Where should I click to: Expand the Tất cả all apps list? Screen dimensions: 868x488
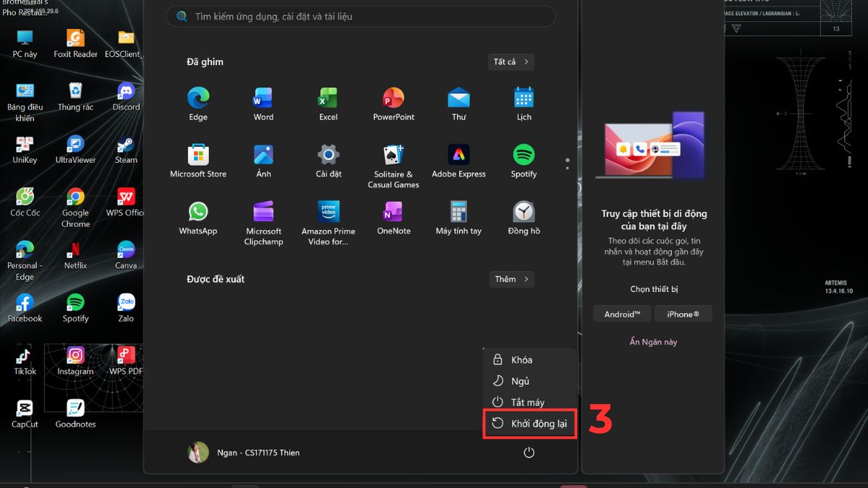(511, 62)
